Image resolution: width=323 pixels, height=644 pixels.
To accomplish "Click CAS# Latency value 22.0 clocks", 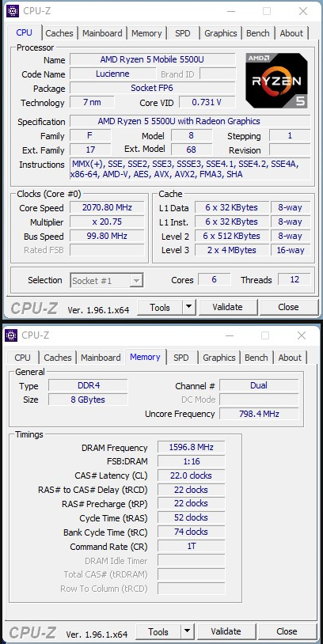I will point(191,475).
